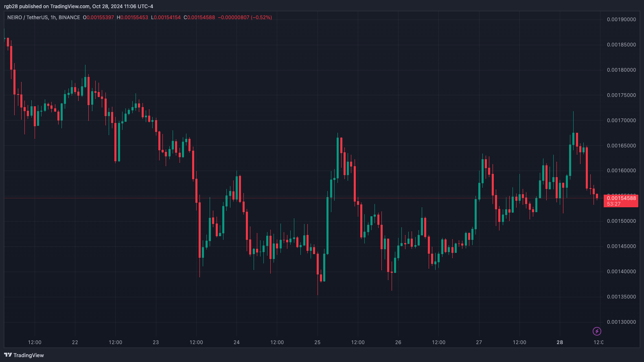Click the date label 22 on time axis

75,342
